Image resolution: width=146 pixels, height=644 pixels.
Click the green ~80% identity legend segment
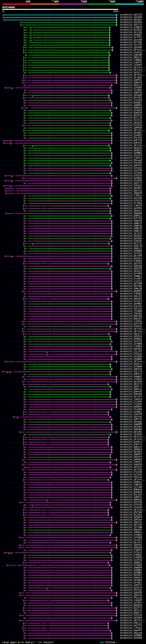coord(101,4)
